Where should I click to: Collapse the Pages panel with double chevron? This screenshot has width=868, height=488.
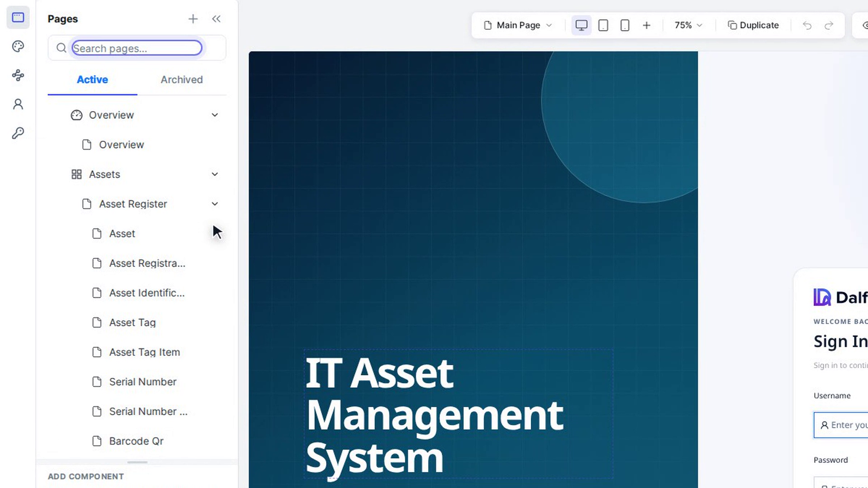pos(216,19)
